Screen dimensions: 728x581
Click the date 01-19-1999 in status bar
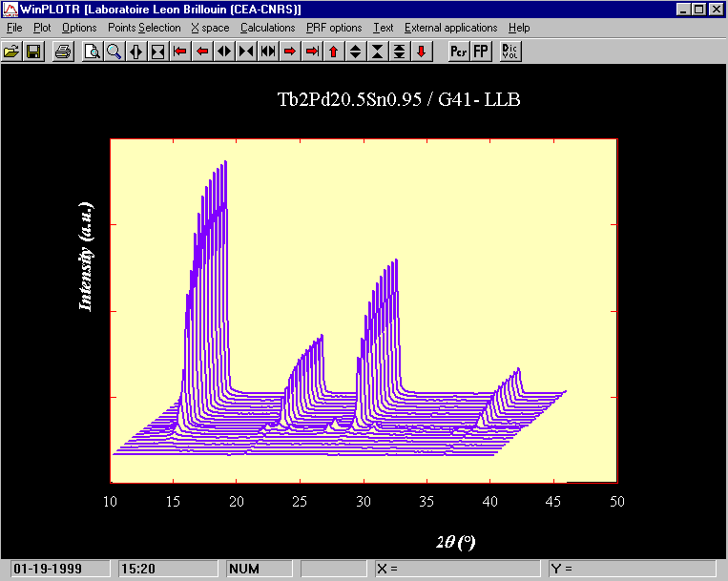pos(60,569)
